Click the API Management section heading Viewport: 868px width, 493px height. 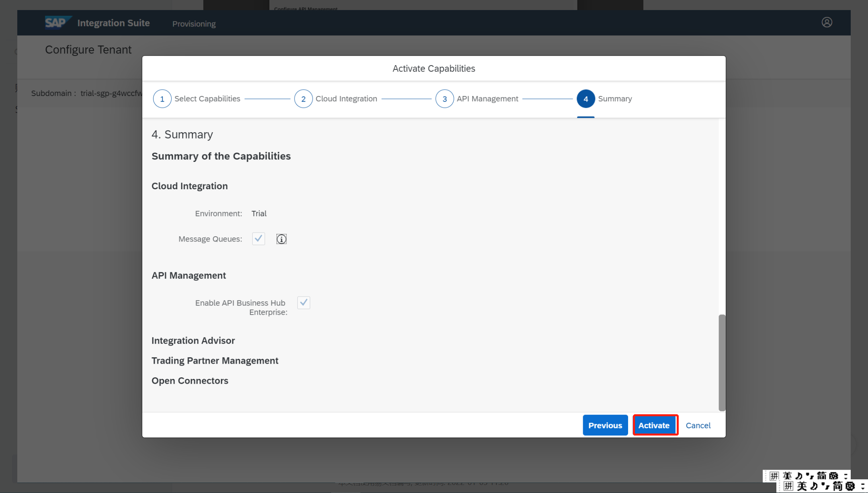click(188, 276)
